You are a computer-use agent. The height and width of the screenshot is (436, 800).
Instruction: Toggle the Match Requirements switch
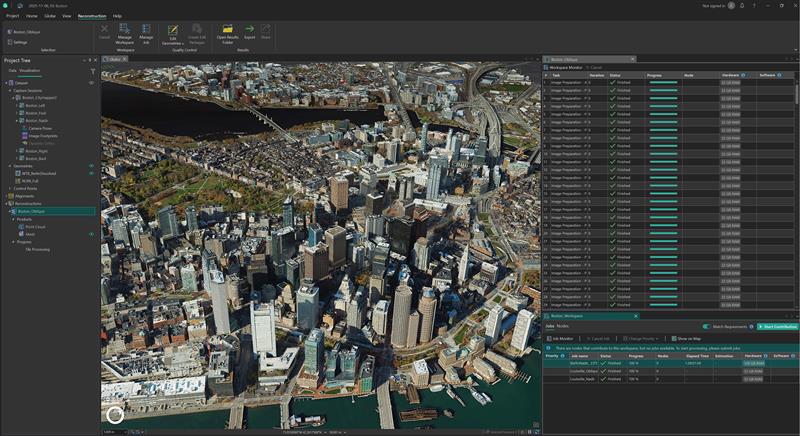coord(706,326)
